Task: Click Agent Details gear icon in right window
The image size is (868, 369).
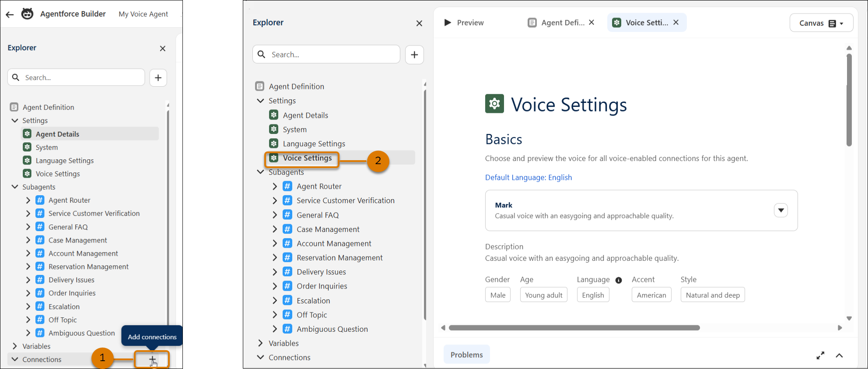Action: [x=274, y=115]
